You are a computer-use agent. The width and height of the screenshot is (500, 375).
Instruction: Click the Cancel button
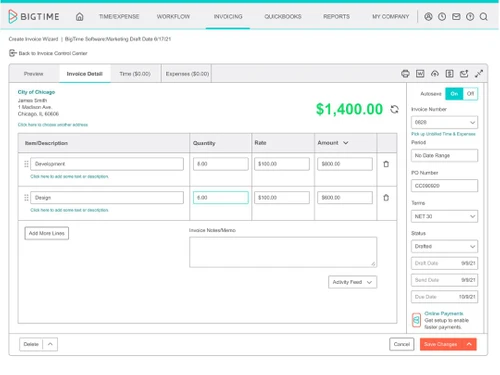[402, 344]
